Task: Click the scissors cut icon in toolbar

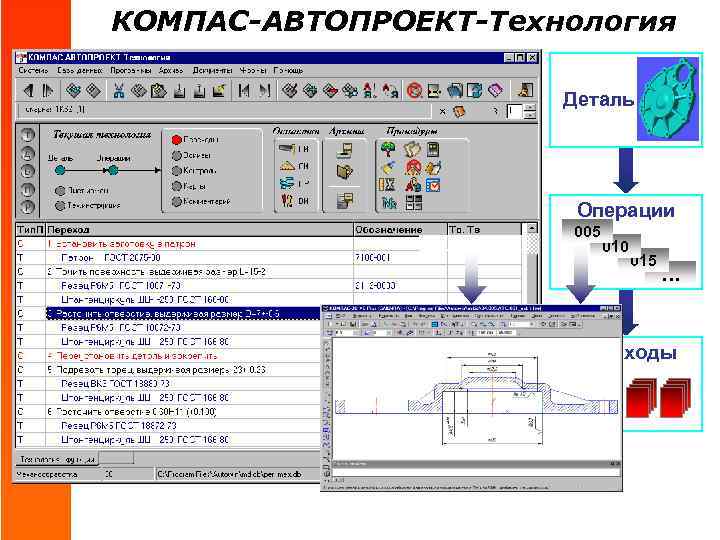Action: [119, 90]
